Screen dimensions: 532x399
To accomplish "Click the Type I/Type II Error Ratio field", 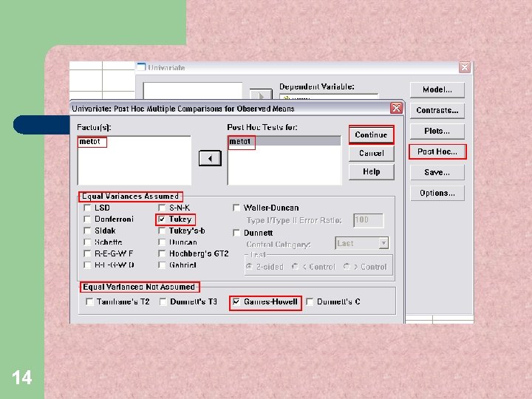I will tap(369, 220).
